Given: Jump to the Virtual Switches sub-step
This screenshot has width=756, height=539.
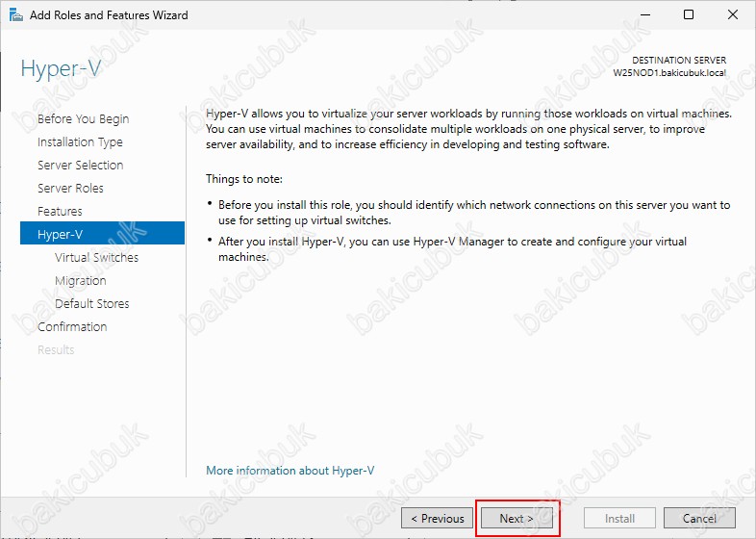Looking at the screenshot, I should tap(96, 257).
